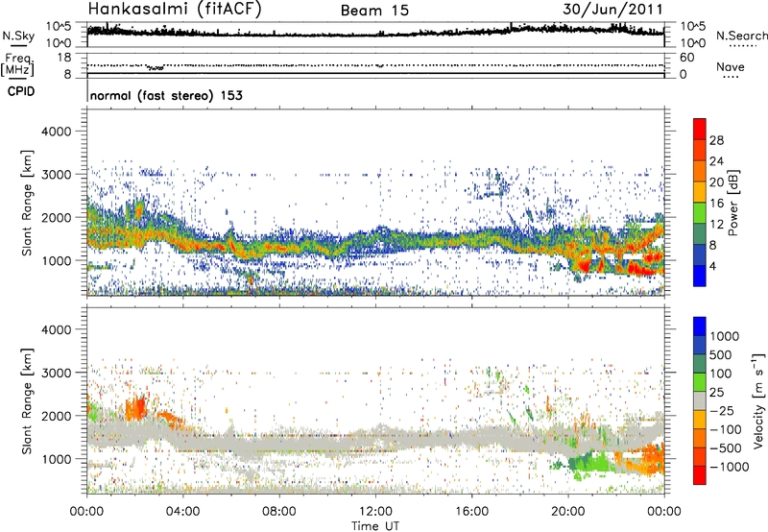This screenshot has height=532, width=768.
Task: Click 'normal (fast stereo) 153' text
Action: 166,95
